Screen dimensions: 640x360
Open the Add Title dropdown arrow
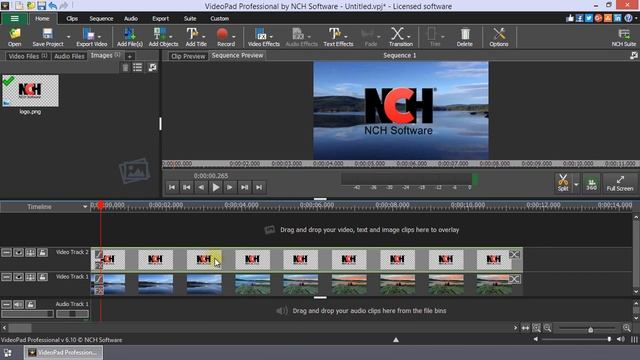tap(204, 37)
